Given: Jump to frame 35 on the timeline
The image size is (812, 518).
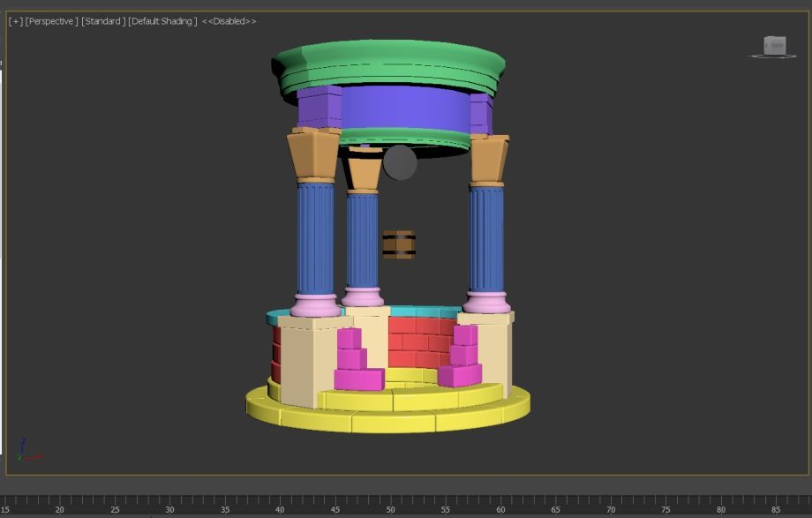Looking at the screenshot, I should click(225, 510).
